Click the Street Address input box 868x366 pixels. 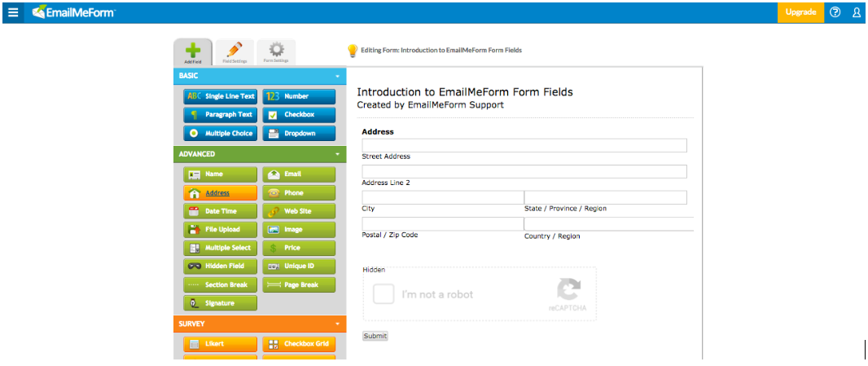[x=524, y=145]
